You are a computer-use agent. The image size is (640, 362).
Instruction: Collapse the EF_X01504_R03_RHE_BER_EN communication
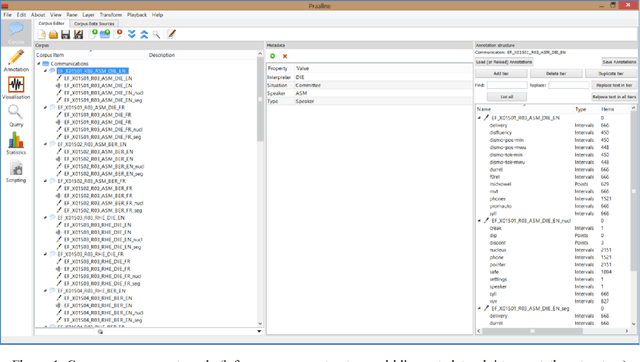coord(45,291)
